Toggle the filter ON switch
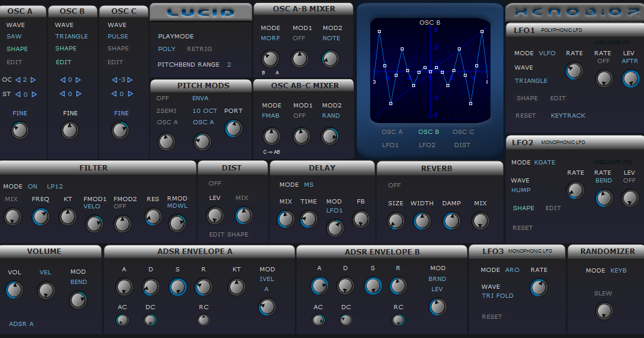 point(32,187)
